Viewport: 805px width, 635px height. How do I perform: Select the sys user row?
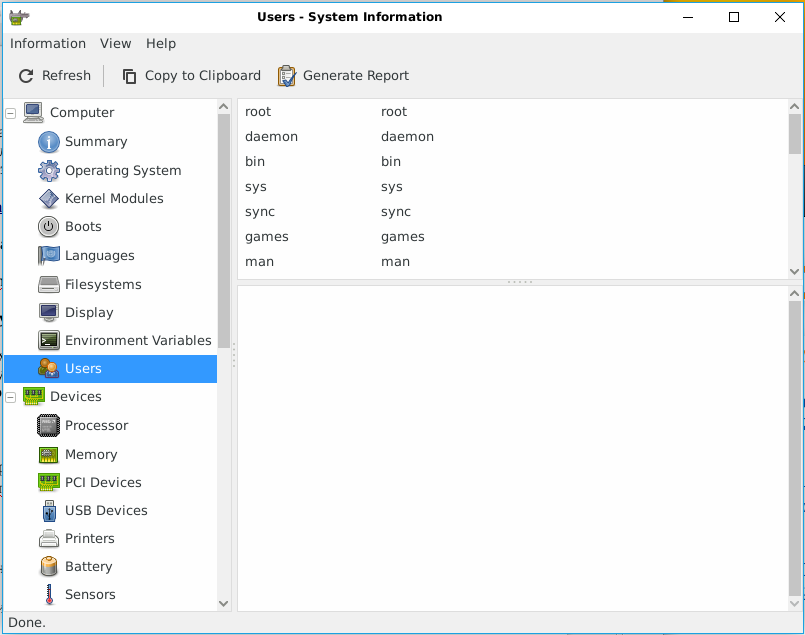pyautogui.click(x=512, y=187)
